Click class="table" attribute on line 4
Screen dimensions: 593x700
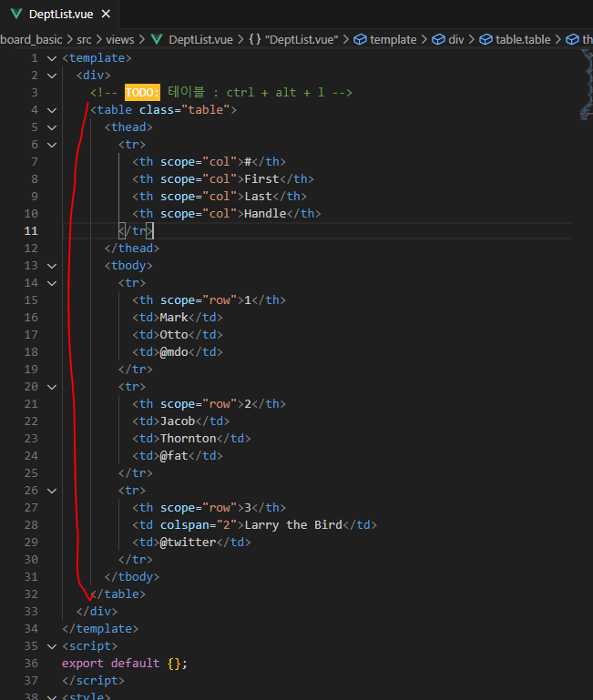coord(185,110)
